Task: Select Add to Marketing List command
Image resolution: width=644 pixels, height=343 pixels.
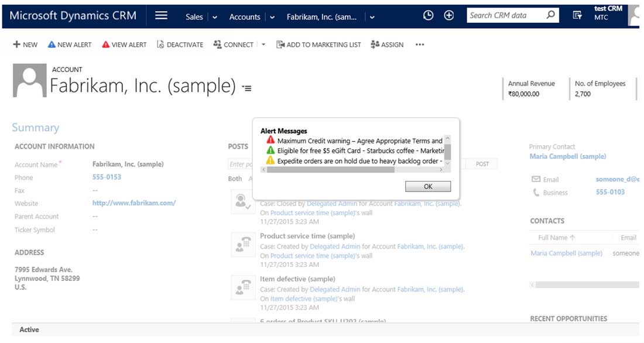Action: 318,44
